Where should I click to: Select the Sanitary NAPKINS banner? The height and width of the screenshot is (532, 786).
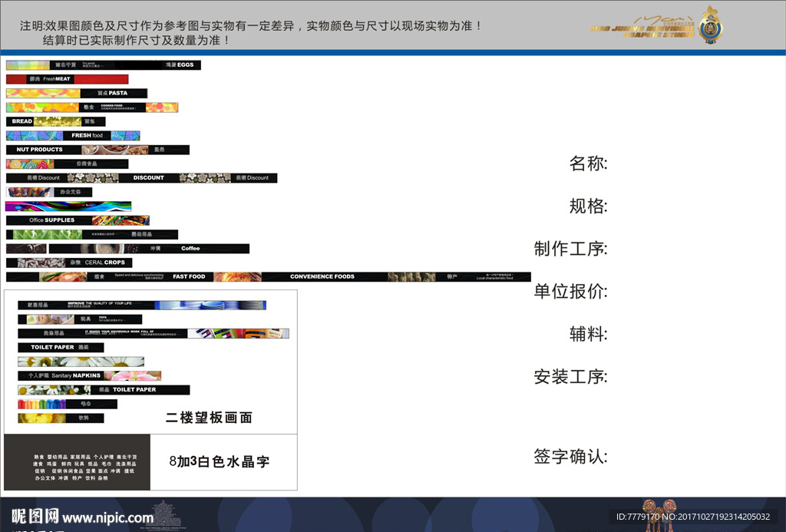coord(90,375)
